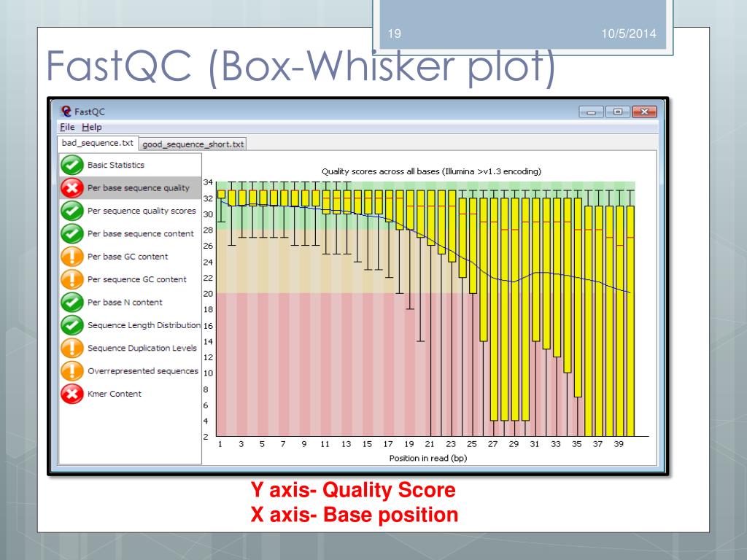Click the green check beside Sequence Length Distribution
Viewport: 747px width, 560px height.
[x=72, y=324]
